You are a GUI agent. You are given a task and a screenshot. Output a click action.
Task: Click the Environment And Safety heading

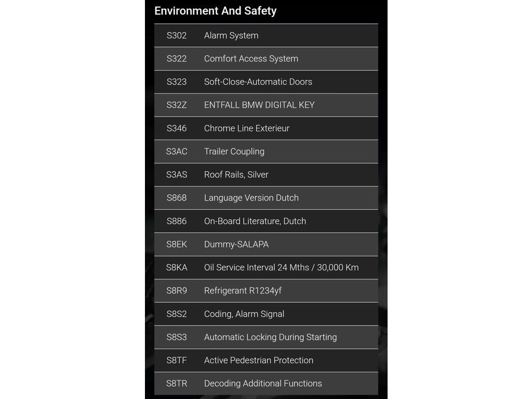pyautogui.click(x=215, y=11)
